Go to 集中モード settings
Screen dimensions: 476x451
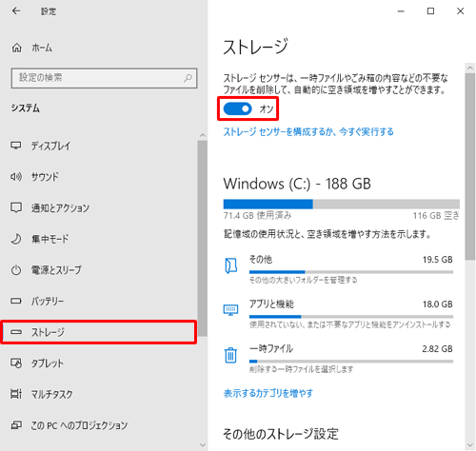tap(98, 239)
